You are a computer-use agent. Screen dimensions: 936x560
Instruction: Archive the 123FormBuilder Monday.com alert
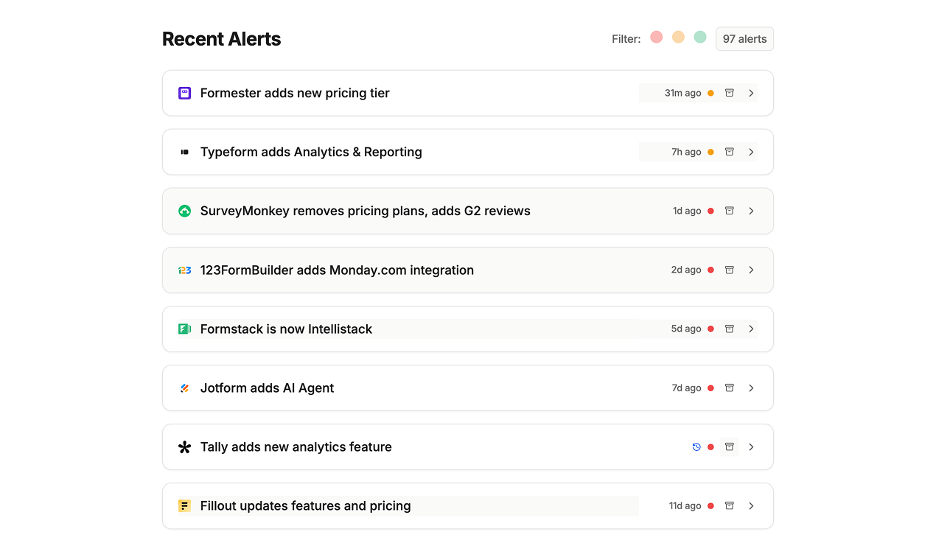730,270
